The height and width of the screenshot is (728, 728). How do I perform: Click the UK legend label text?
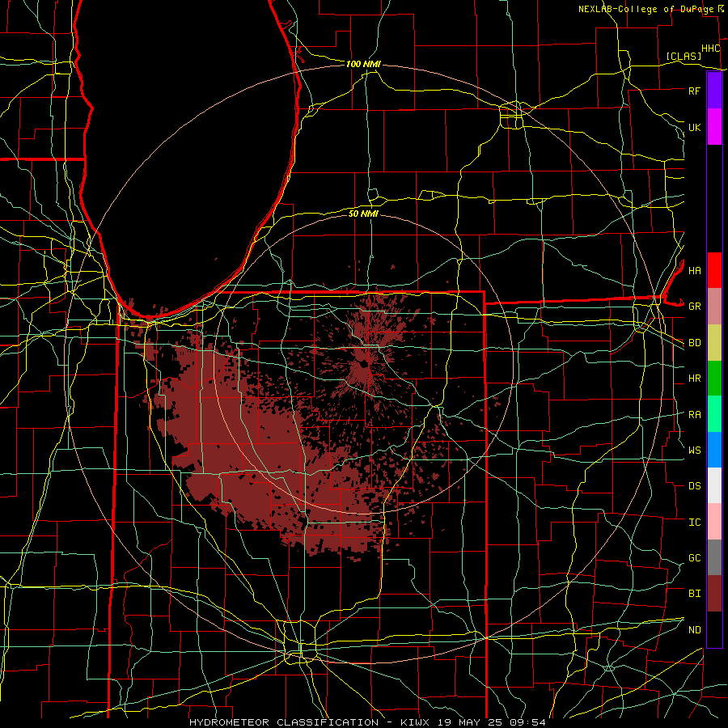coord(694,127)
